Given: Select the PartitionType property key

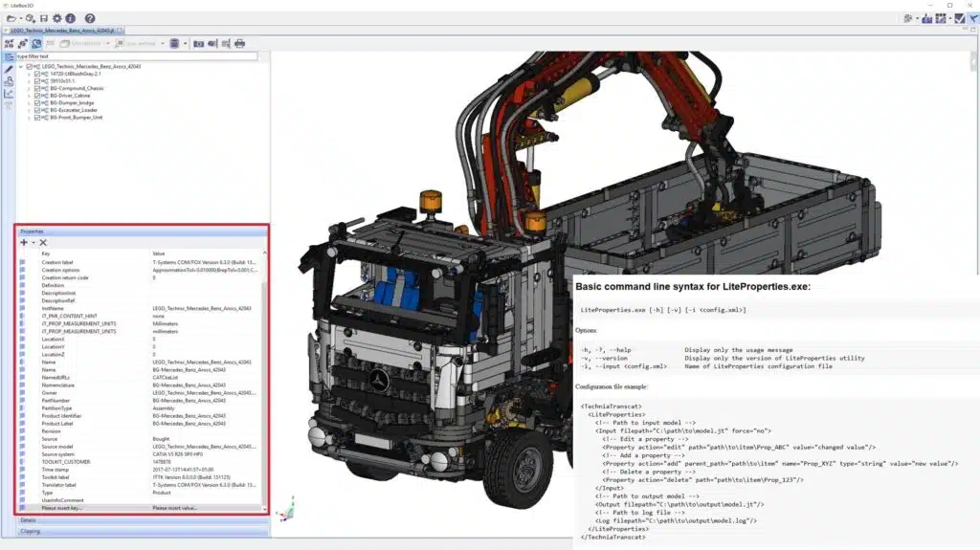Looking at the screenshot, I should pos(56,408).
